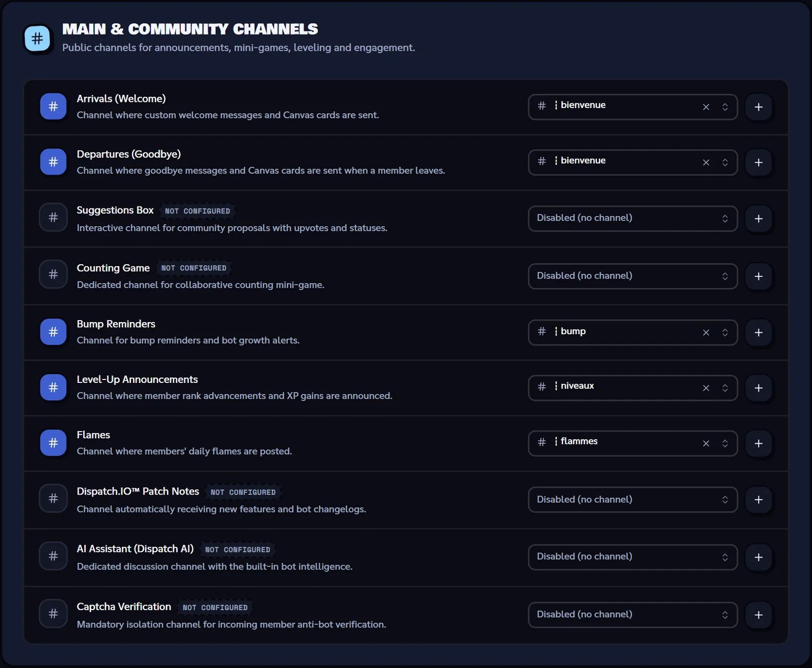
Task: Click the NOT CONFIGURED badge on Suggestions Box
Action: point(197,211)
